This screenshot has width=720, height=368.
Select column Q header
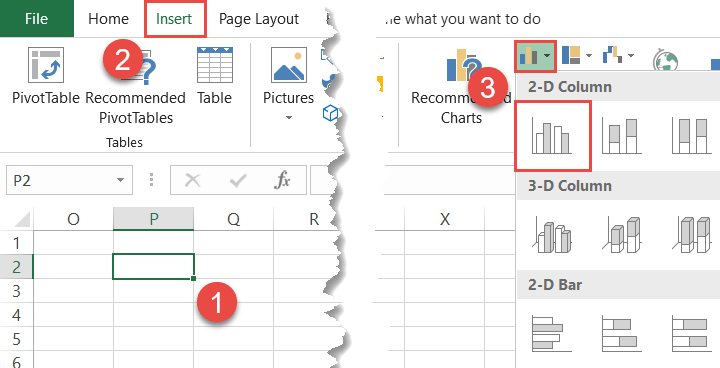233,219
